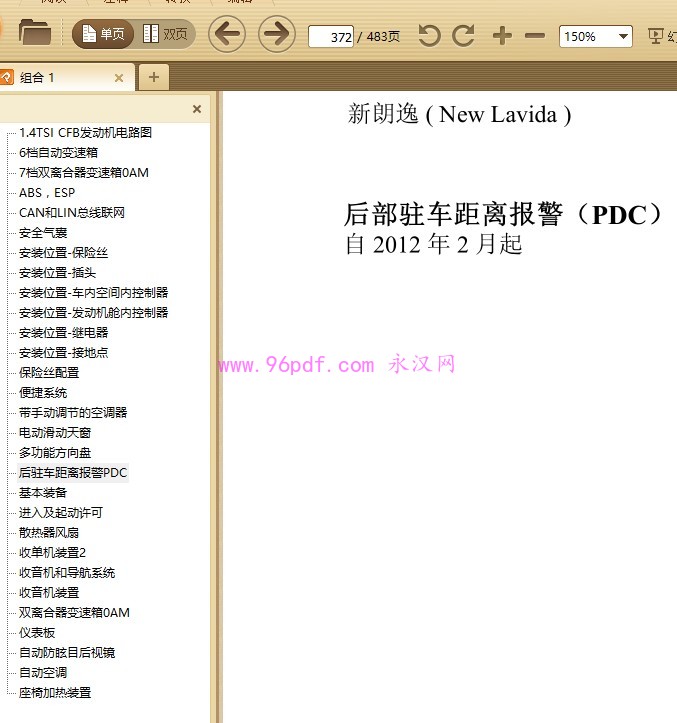Open bookmark 电动滑动天窗
Image resolution: width=677 pixels, height=723 pixels.
pos(55,433)
